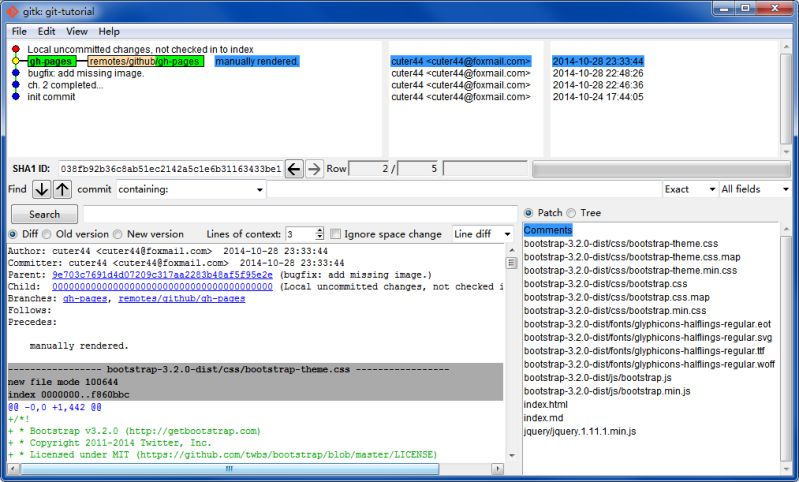Select the 'init commit' row
The height and width of the screenshot is (482, 799).
(x=51, y=96)
